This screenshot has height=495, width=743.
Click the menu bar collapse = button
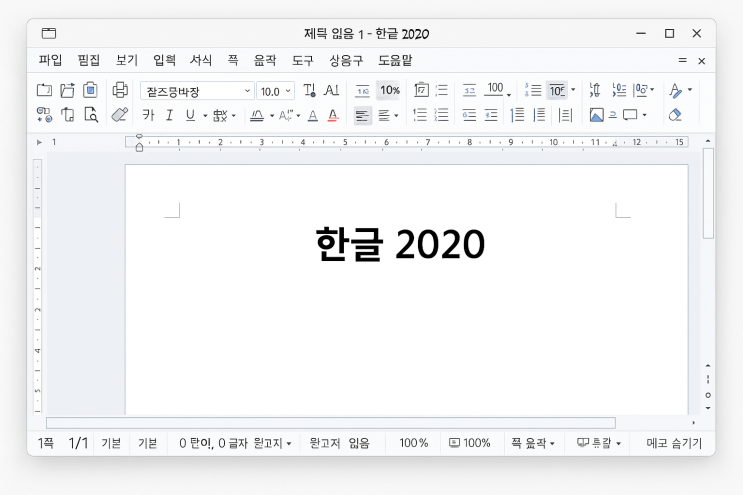coord(682,60)
